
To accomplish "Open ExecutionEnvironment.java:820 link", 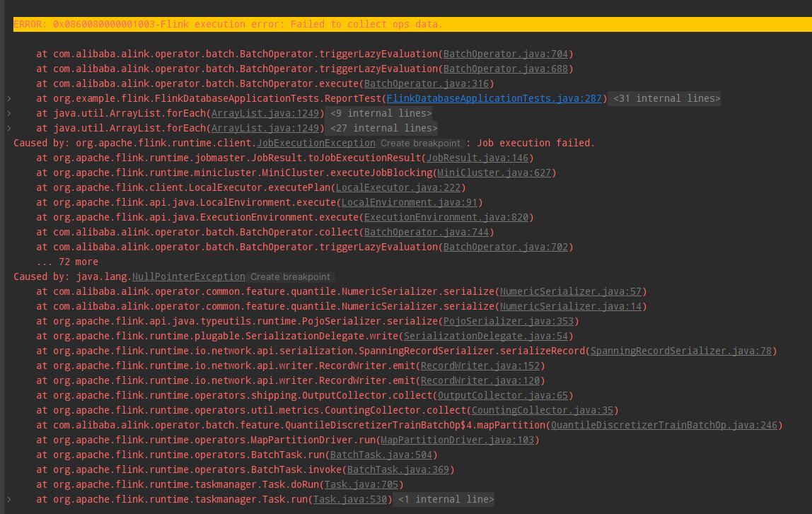I will pyautogui.click(x=446, y=217).
